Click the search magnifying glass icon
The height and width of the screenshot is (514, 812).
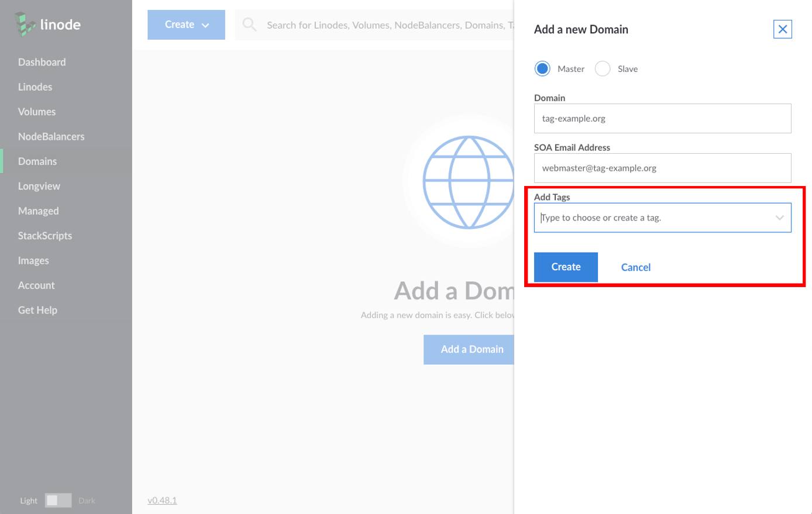(x=249, y=25)
